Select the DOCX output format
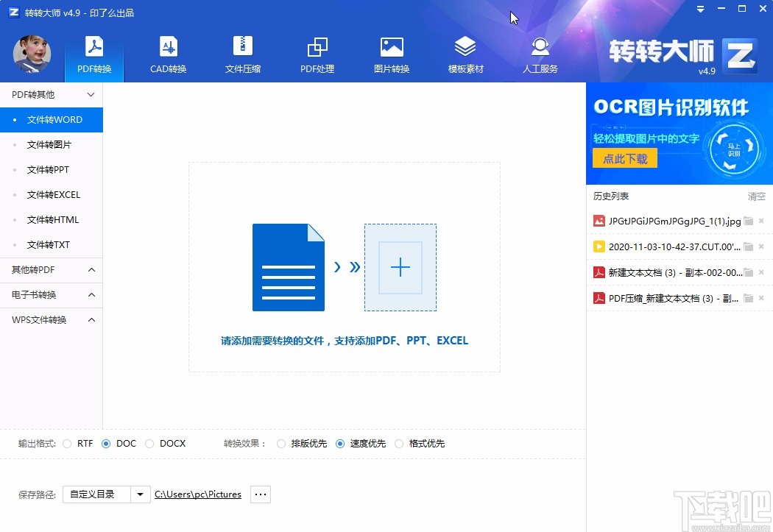Screen dimensions: 773x532 click(x=149, y=443)
